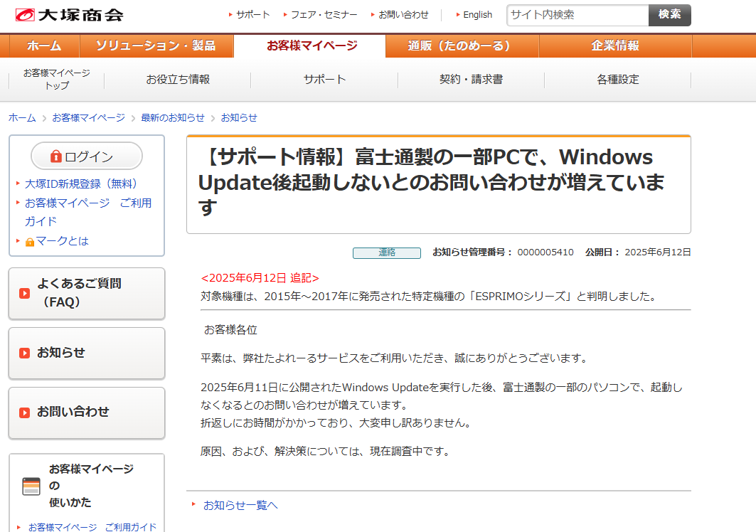This screenshot has width=756, height=532.
Task: Switch the site language to English
Action: coord(477,15)
